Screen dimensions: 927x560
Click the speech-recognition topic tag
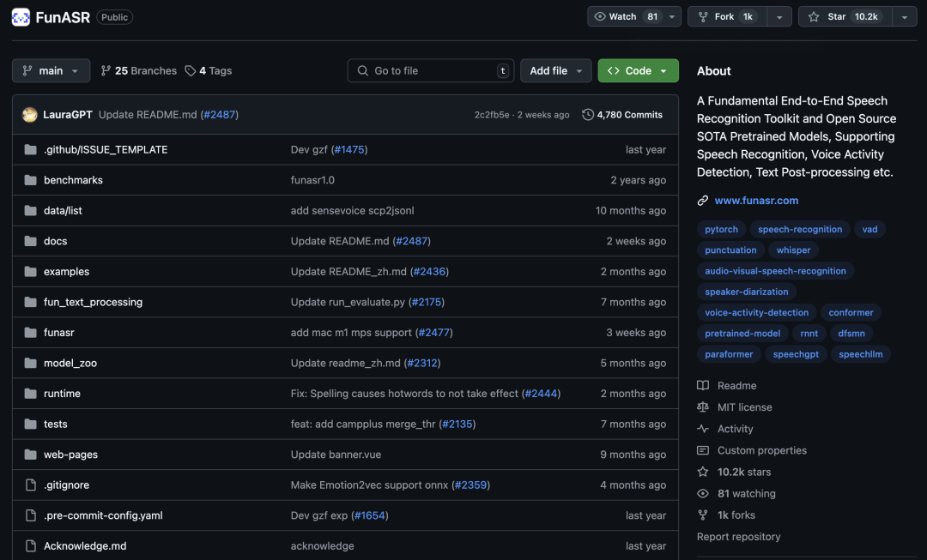800,229
